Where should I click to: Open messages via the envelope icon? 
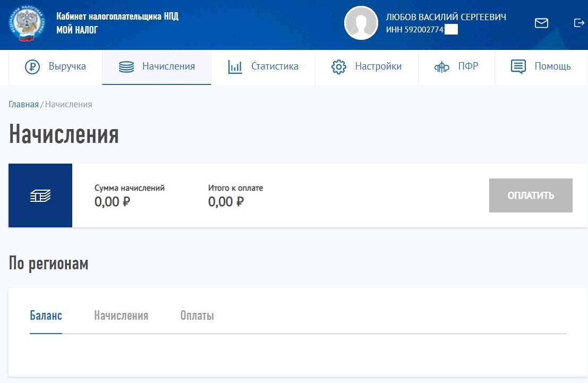click(x=541, y=23)
